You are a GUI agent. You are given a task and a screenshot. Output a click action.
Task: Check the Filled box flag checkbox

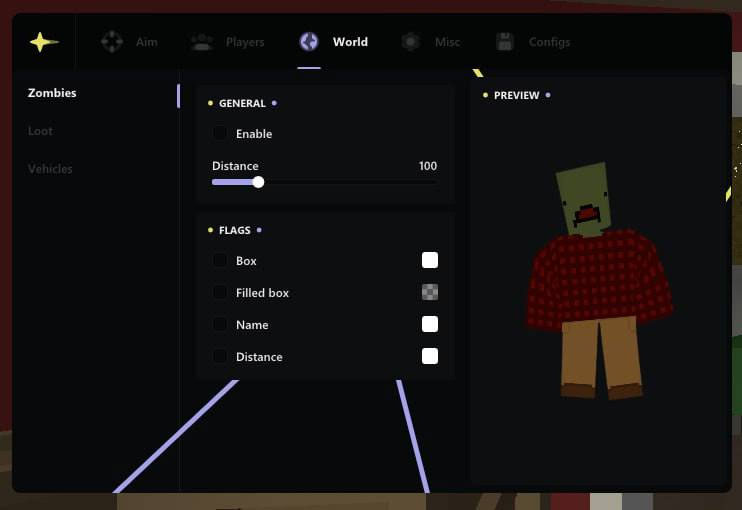pos(220,292)
